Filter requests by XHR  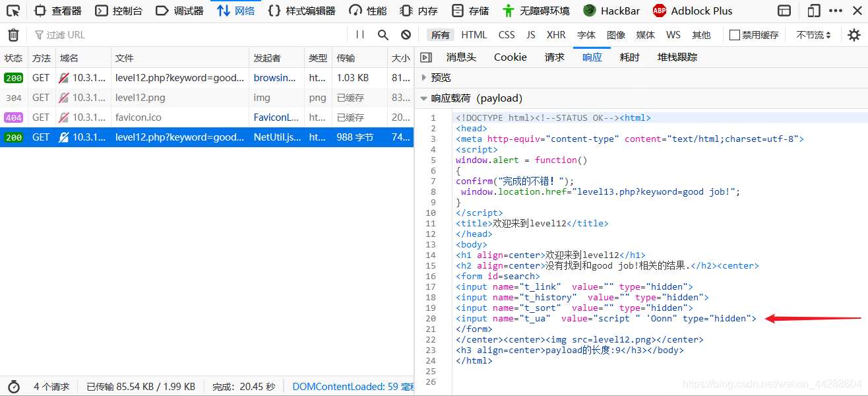[556, 35]
